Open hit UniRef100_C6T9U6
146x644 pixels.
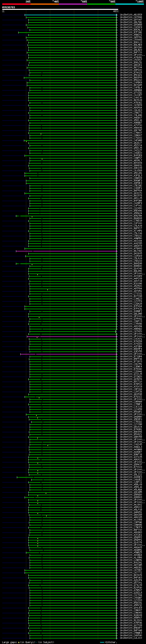pos(131,17)
